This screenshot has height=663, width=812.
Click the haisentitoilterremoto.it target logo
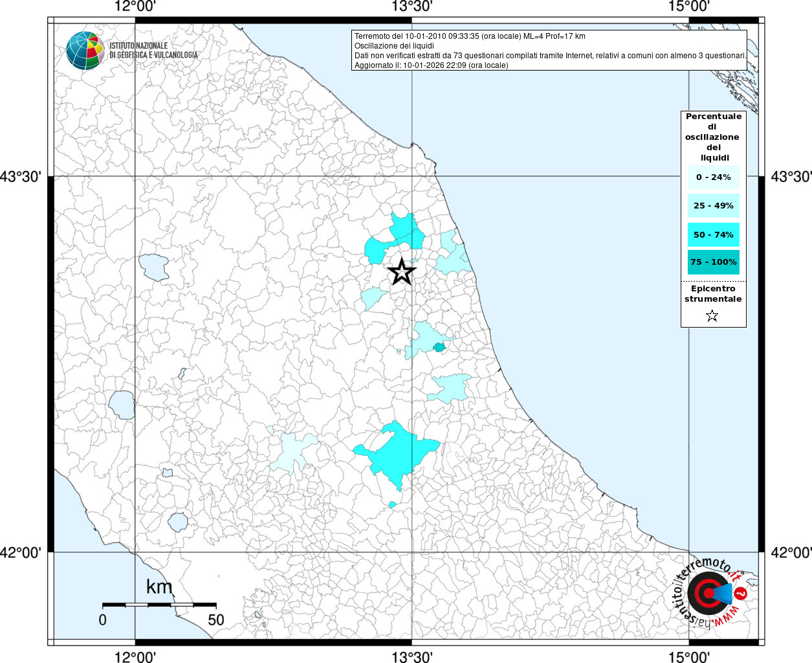pos(708,593)
